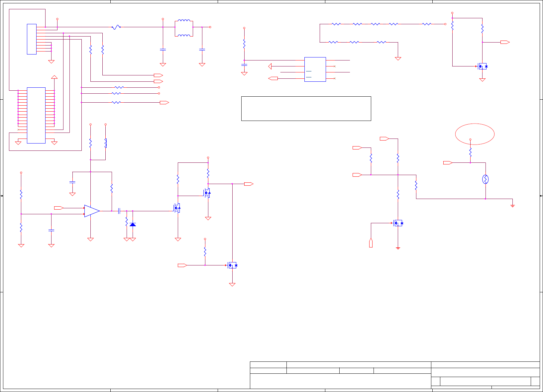Select the small connector block at the top left
This screenshot has height=392, width=543.
click(x=32, y=39)
